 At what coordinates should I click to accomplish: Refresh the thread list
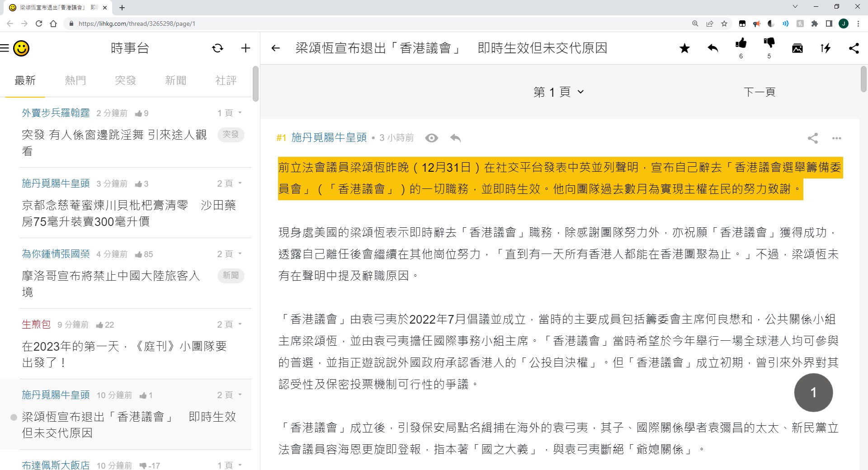point(217,48)
